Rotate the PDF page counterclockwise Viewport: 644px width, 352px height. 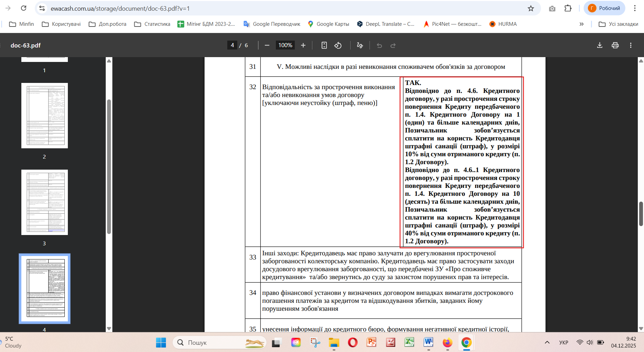338,45
